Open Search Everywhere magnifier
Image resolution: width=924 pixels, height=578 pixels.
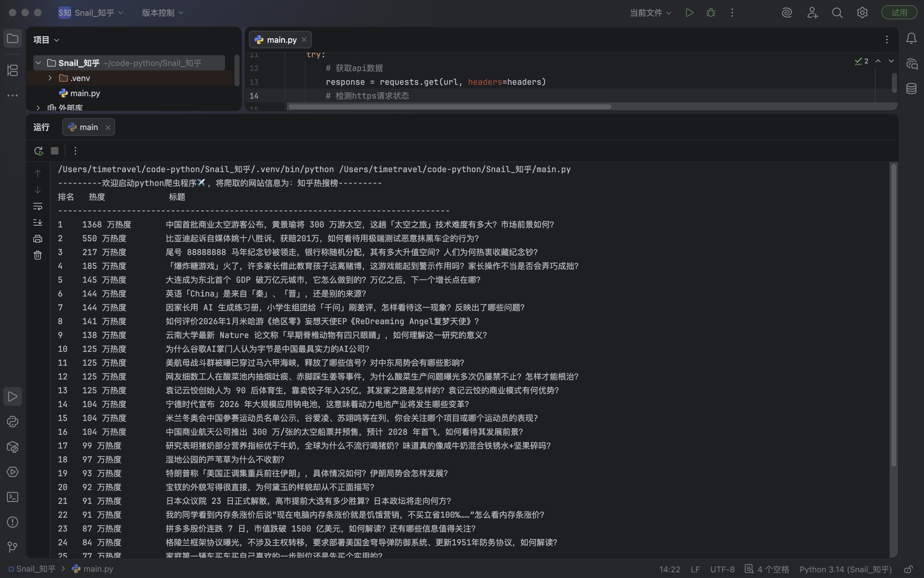point(837,13)
